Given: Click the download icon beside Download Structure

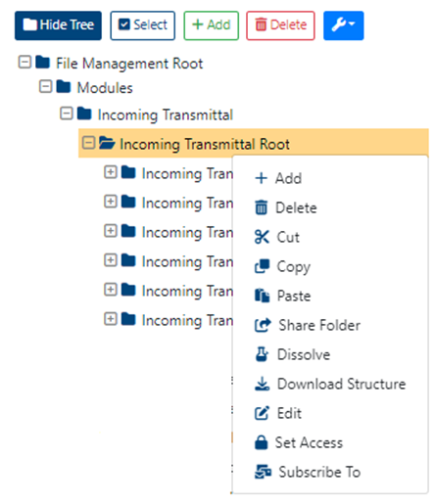Looking at the screenshot, I should click(x=263, y=384).
